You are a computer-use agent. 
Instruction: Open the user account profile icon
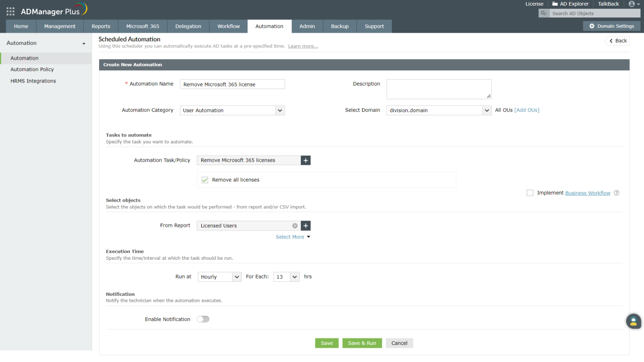click(634, 4)
